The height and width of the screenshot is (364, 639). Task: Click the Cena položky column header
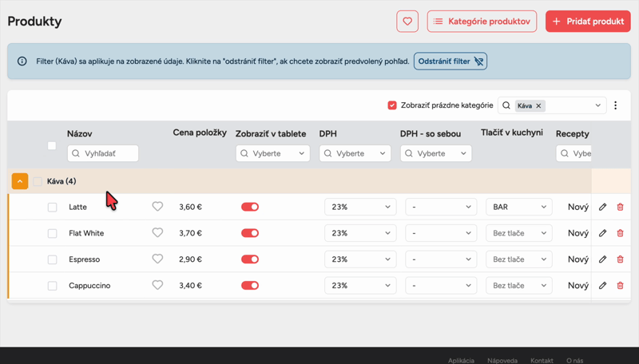pos(200,133)
